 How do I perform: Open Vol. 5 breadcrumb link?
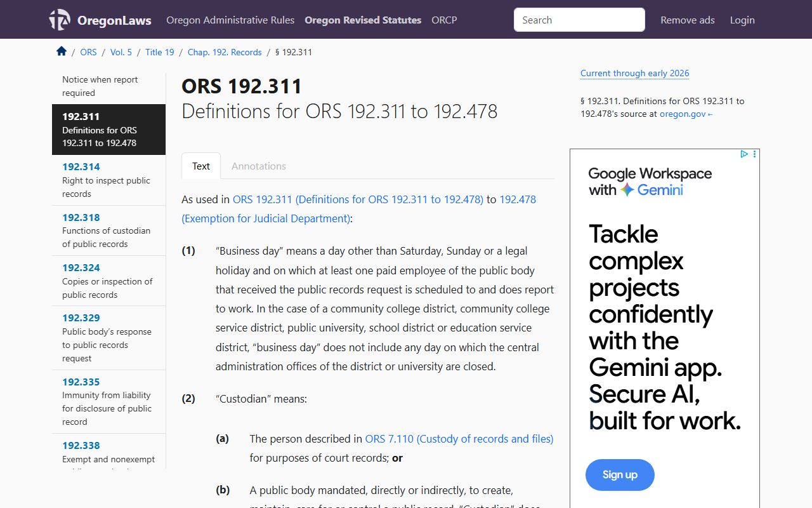pyautogui.click(x=121, y=52)
